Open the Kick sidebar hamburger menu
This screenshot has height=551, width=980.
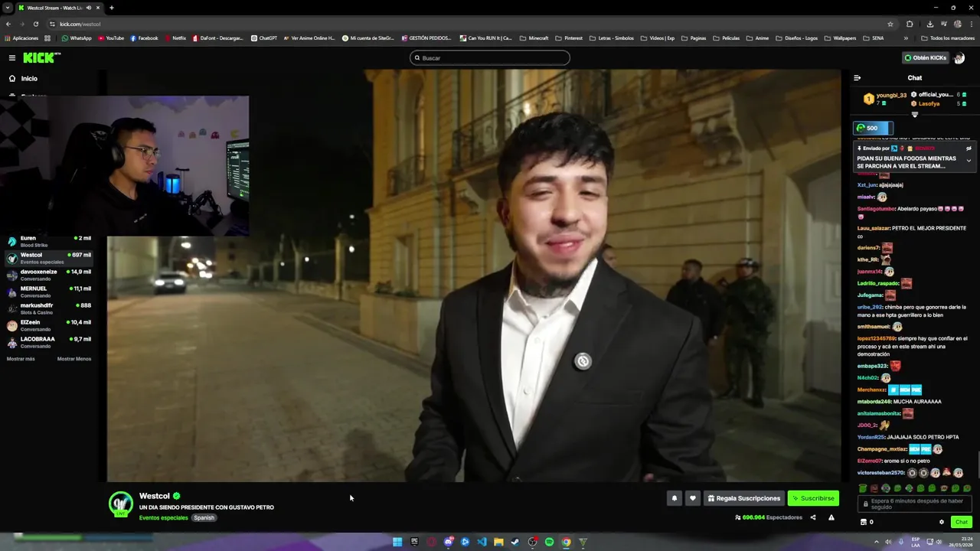coord(12,57)
